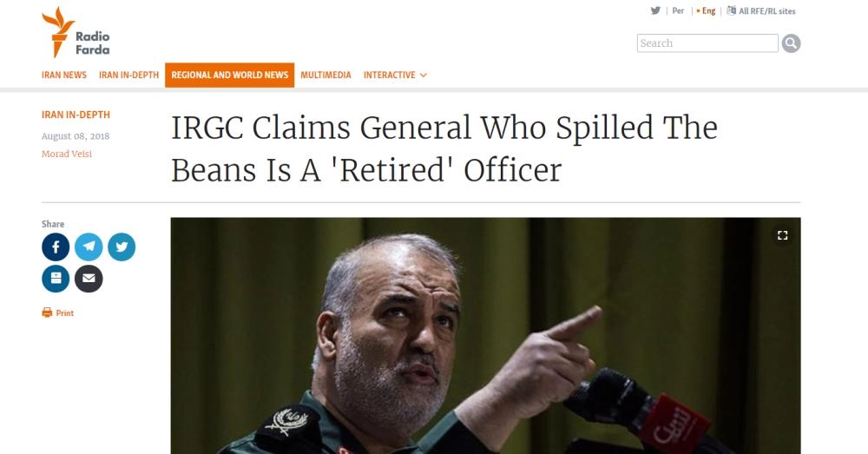Switch language to Persian (Per)
868x454 pixels.
pos(678,11)
